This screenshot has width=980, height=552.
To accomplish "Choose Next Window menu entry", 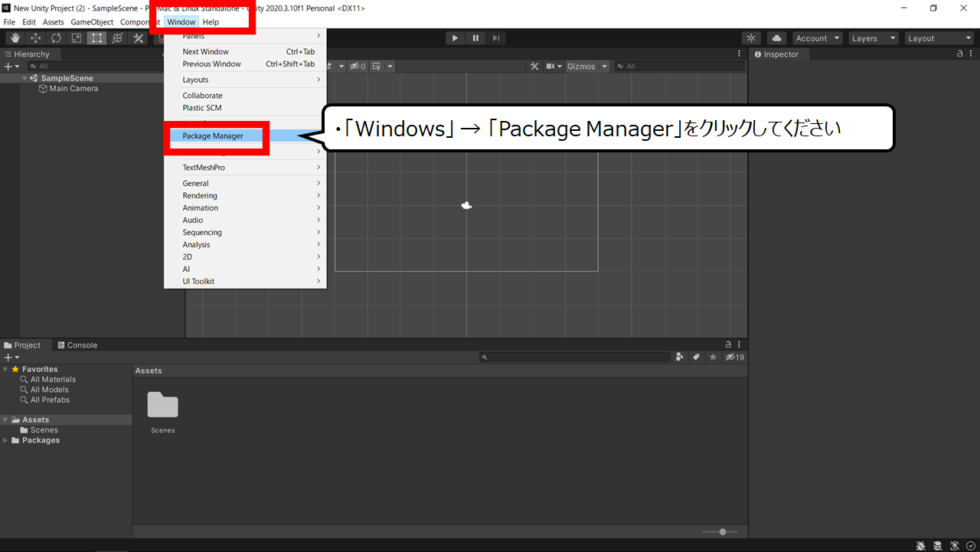I will 245,52.
